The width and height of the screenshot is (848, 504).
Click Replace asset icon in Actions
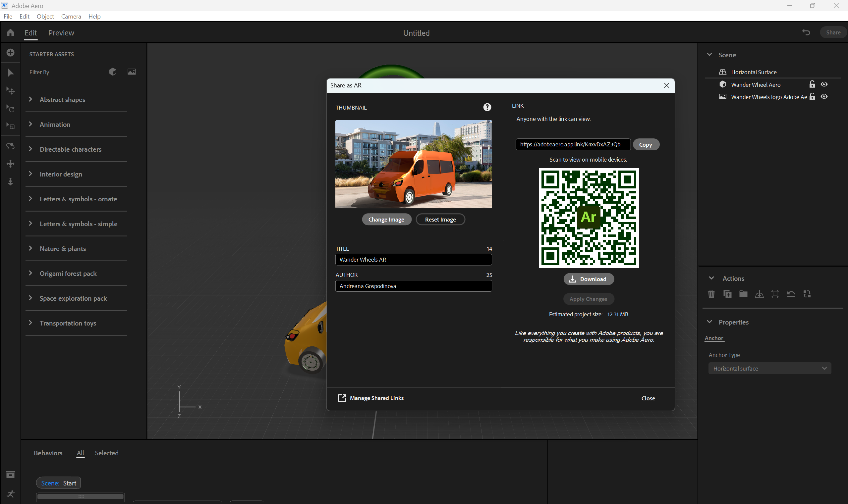tap(807, 294)
